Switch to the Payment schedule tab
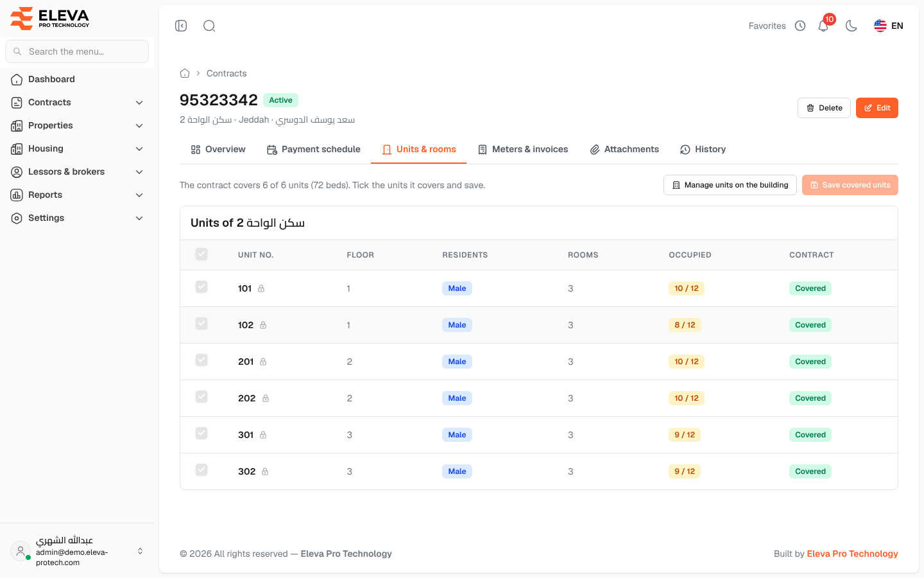Image resolution: width=924 pixels, height=578 pixels. [313, 149]
